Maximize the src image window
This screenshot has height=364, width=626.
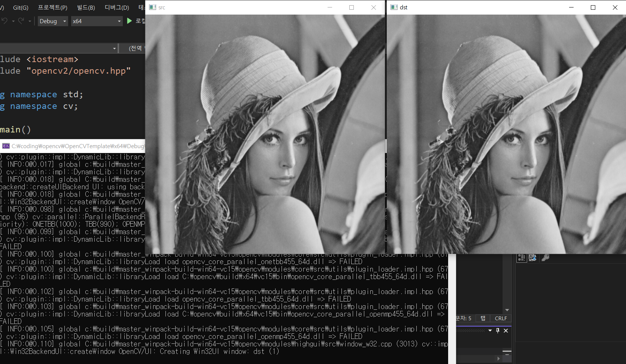pyautogui.click(x=352, y=7)
